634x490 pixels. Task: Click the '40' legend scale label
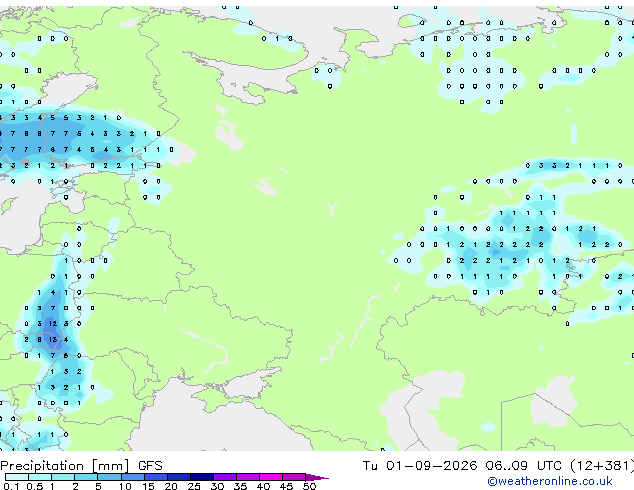pos(263,486)
